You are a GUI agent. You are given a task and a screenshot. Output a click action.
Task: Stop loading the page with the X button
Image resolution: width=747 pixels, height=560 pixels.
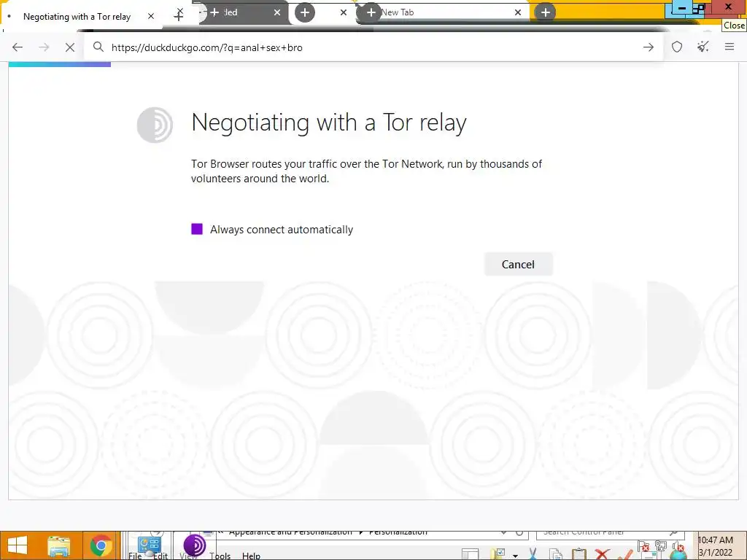[x=69, y=47]
